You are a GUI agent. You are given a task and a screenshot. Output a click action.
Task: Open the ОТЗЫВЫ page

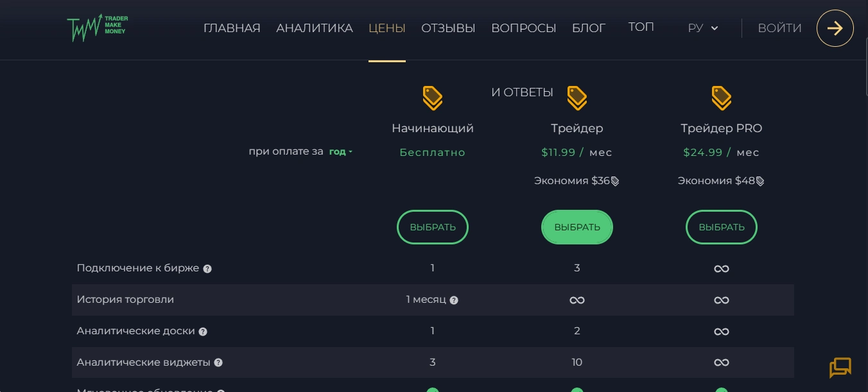pos(448,28)
